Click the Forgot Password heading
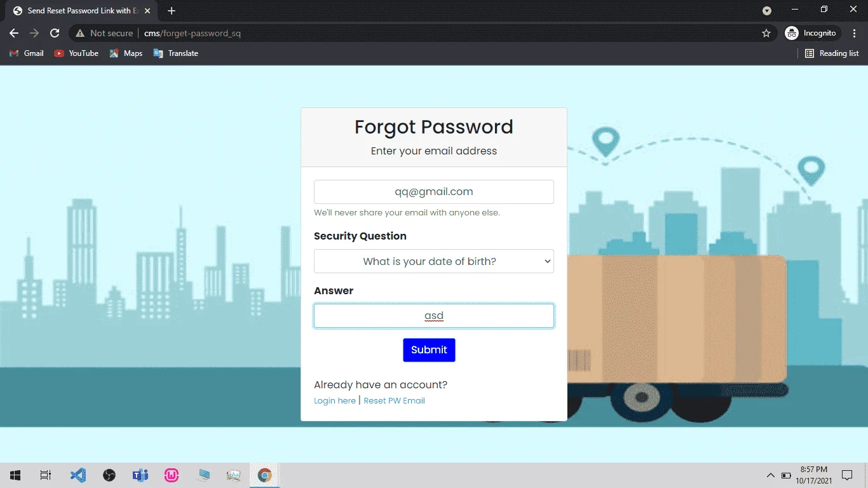The width and height of the screenshot is (868, 488). [434, 127]
